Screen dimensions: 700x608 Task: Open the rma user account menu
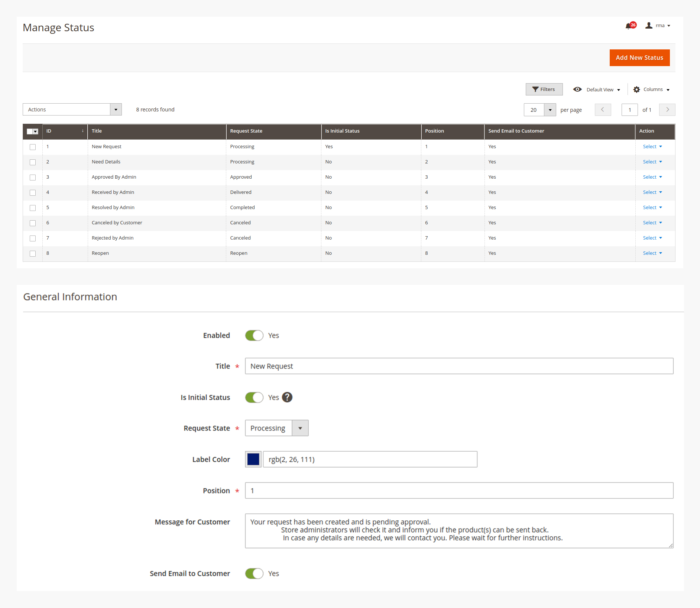pyautogui.click(x=658, y=26)
